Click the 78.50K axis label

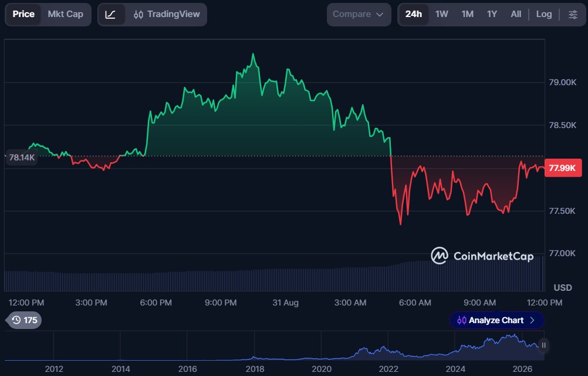pyautogui.click(x=563, y=125)
